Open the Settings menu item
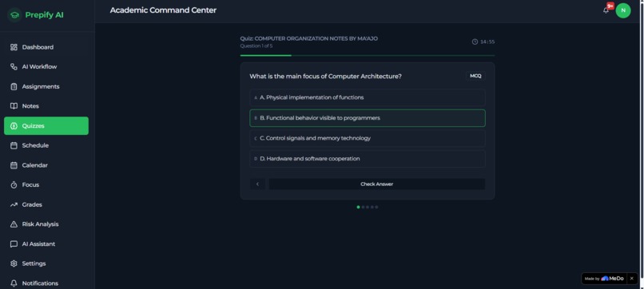Screen dimensions: 644x289 click(x=46, y=263)
